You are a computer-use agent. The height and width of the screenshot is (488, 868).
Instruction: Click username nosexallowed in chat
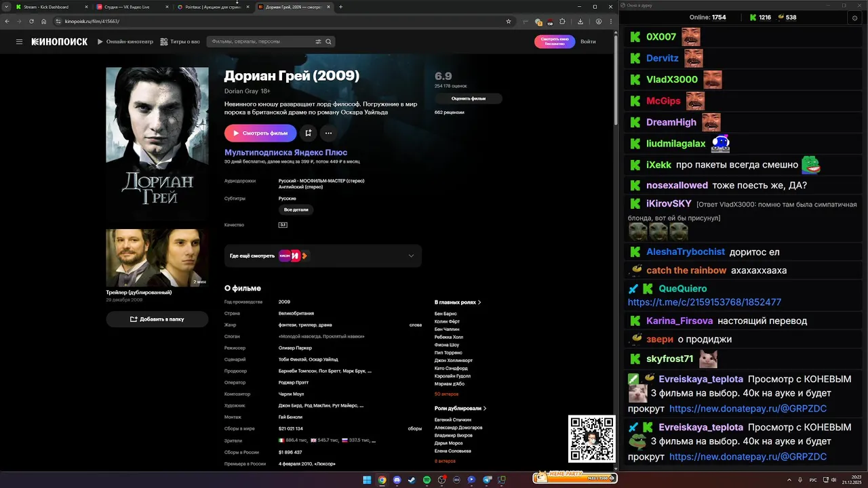(x=677, y=185)
